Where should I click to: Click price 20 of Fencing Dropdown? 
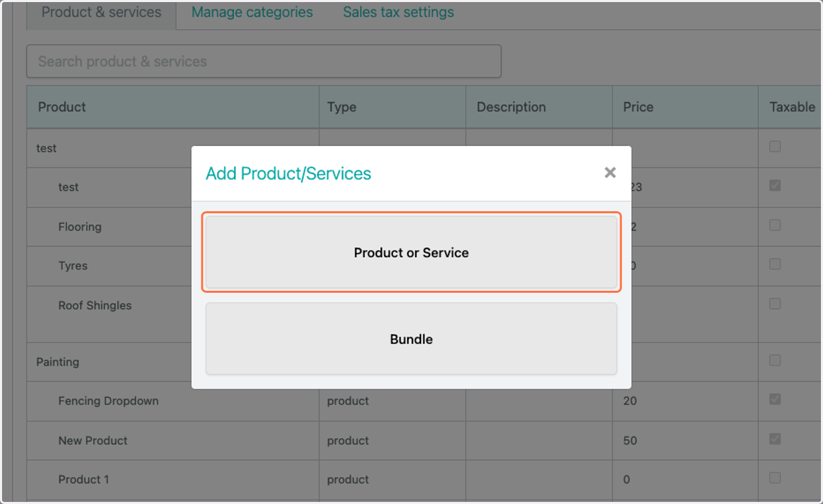630,401
